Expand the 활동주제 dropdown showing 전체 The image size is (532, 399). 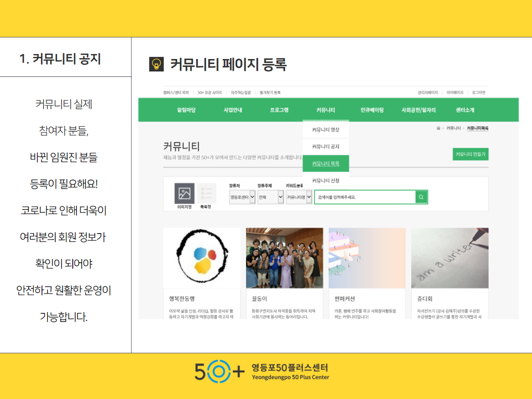[x=271, y=197]
